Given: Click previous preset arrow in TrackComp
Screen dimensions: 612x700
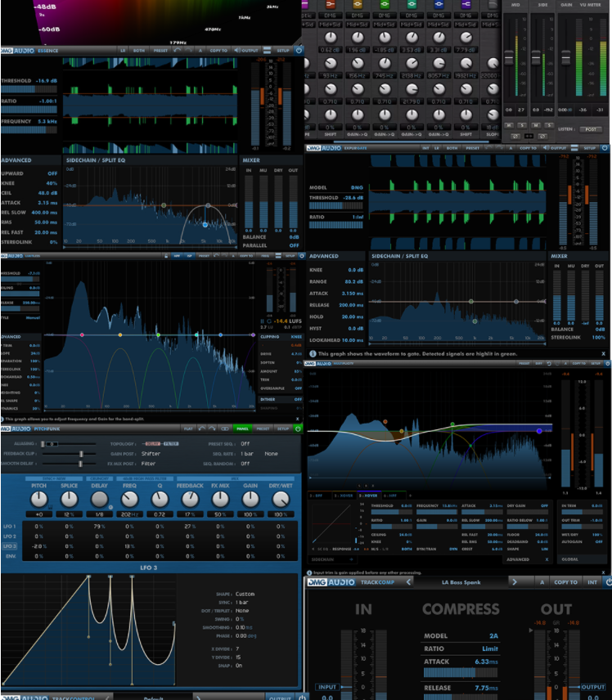Looking at the screenshot, I should tap(408, 582).
